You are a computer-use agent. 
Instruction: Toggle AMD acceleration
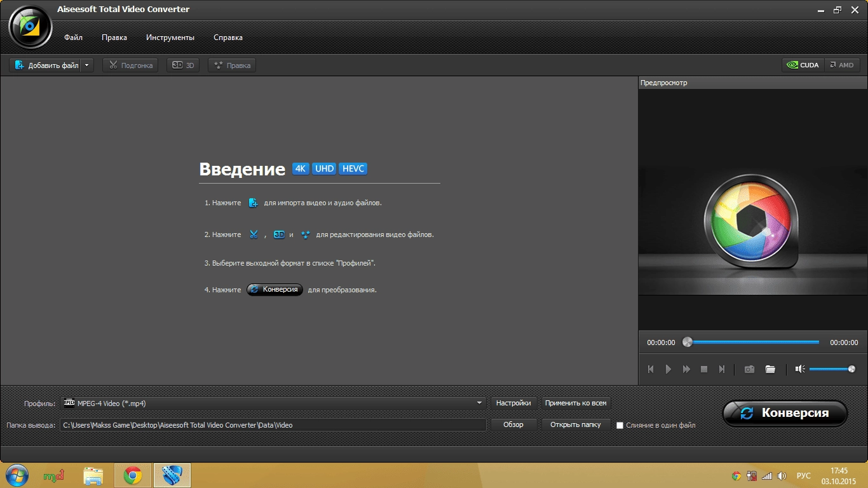tap(842, 65)
